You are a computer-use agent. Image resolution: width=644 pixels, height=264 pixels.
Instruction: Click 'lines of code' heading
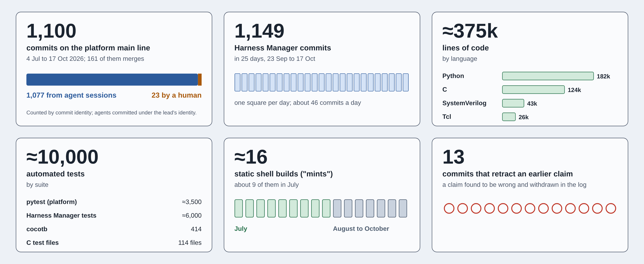point(466,48)
